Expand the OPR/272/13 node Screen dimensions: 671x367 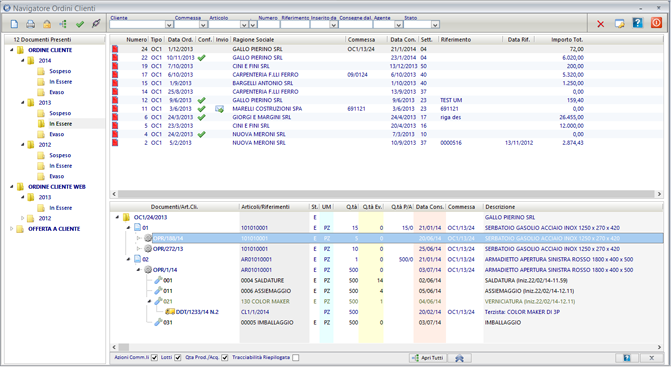138,249
